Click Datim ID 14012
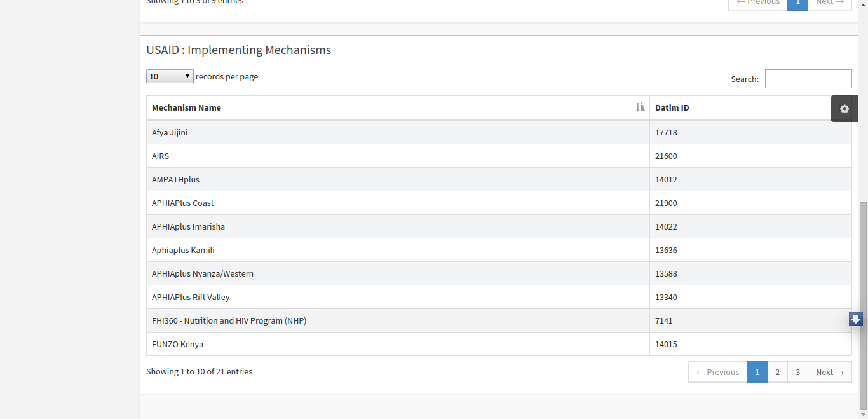The height and width of the screenshot is (419, 868). (x=666, y=179)
